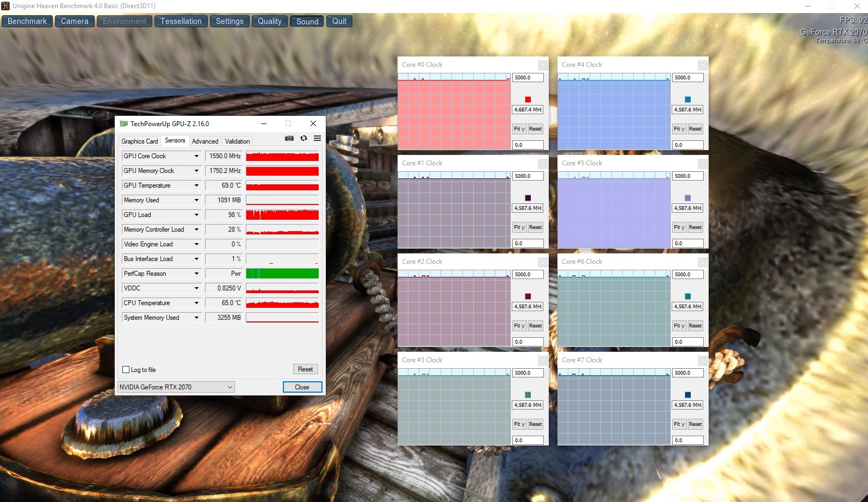868x502 pixels.
Task: Switch to the Advanced tab
Action: (x=205, y=141)
